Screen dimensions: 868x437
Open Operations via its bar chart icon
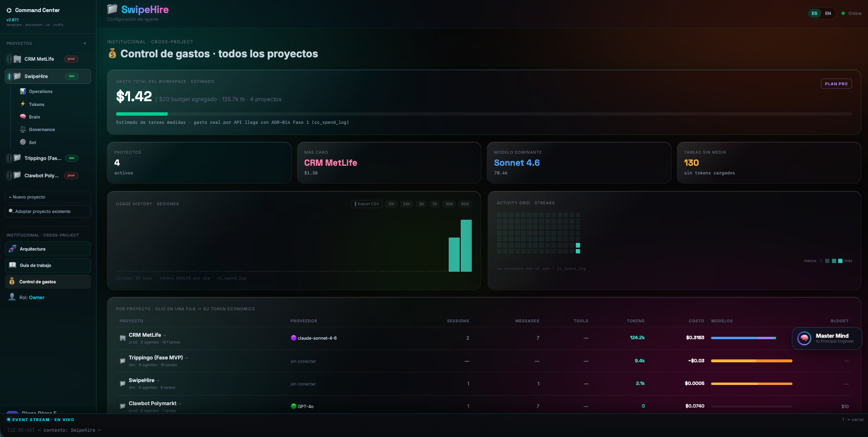[23, 91]
